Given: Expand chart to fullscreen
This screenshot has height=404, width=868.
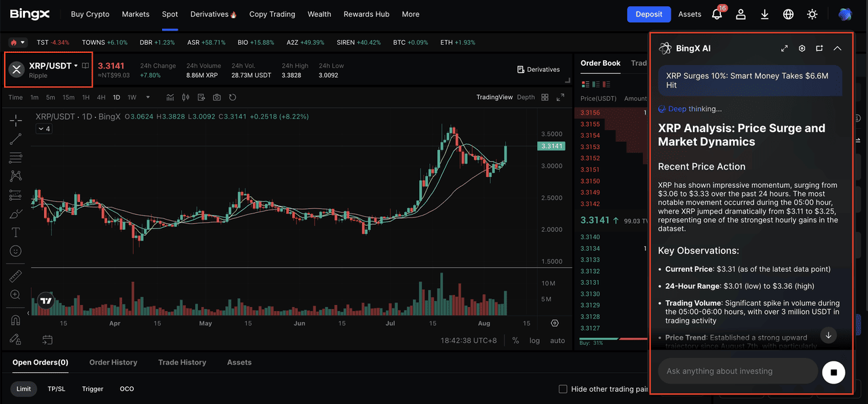Looking at the screenshot, I should click(561, 98).
